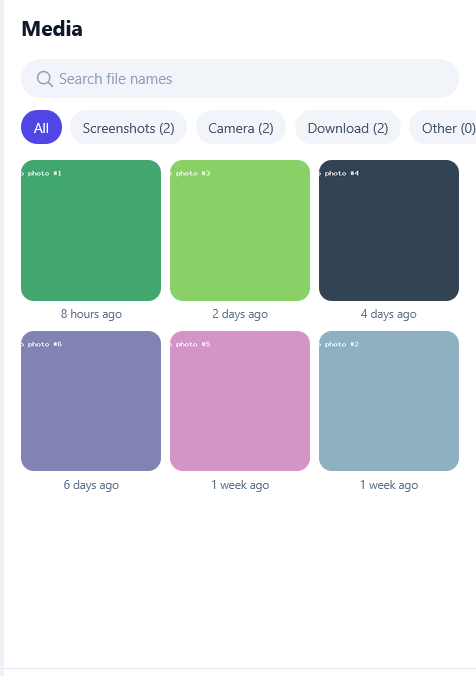The image size is (476, 676).
Task: Click the '4 days ago' caption
Action: coord(389,314)
